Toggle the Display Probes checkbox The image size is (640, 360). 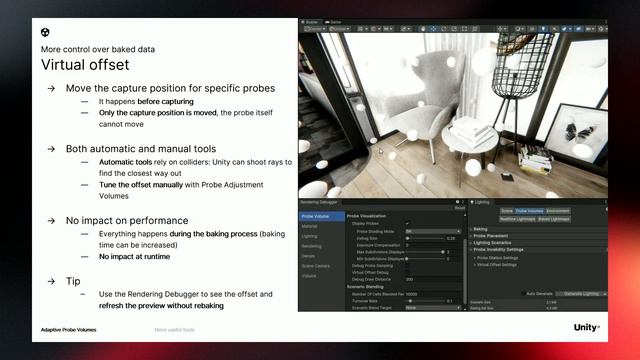tap(408, 224)
